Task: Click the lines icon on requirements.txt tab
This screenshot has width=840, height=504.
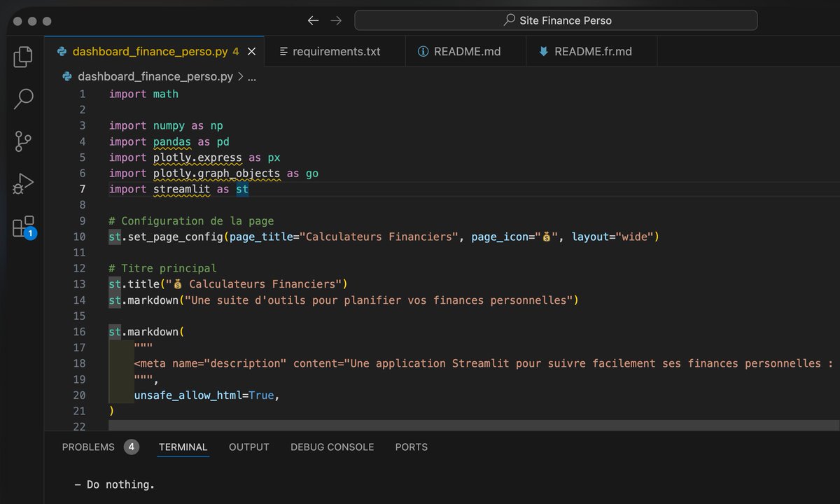Action: click(x=283, y=51)
